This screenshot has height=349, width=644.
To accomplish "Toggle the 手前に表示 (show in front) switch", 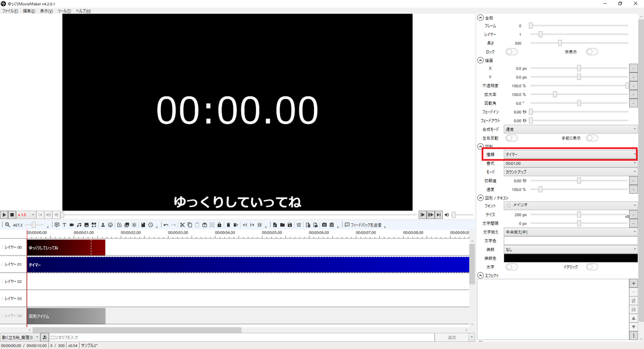I will 592,138.
